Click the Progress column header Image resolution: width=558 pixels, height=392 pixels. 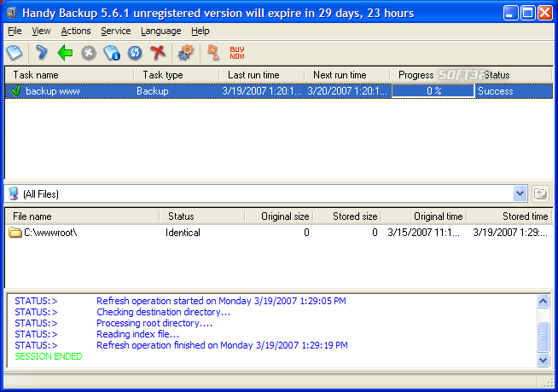coord(433,75)
